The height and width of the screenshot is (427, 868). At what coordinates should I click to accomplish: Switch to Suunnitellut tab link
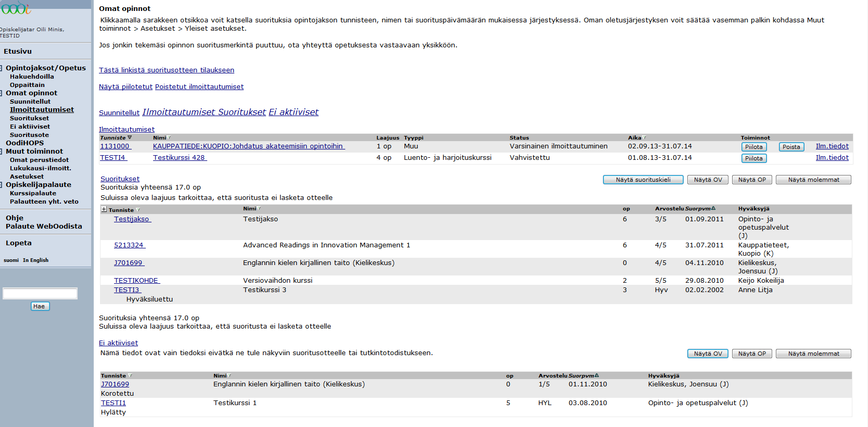coord(119,113)
